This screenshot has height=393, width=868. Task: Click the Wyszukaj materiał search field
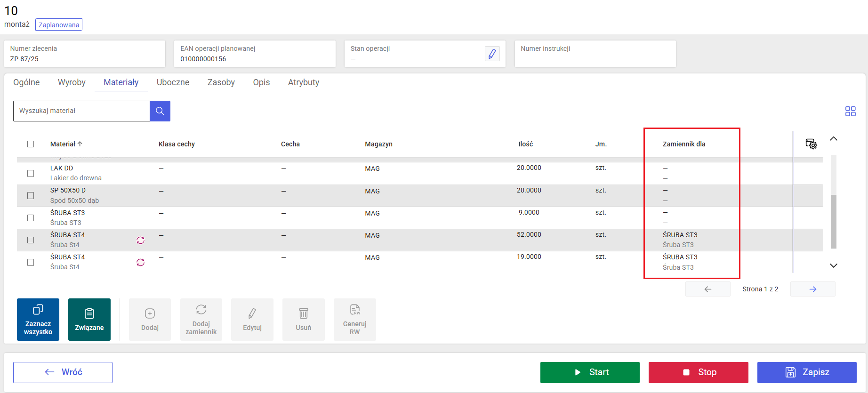click(81, 111)
